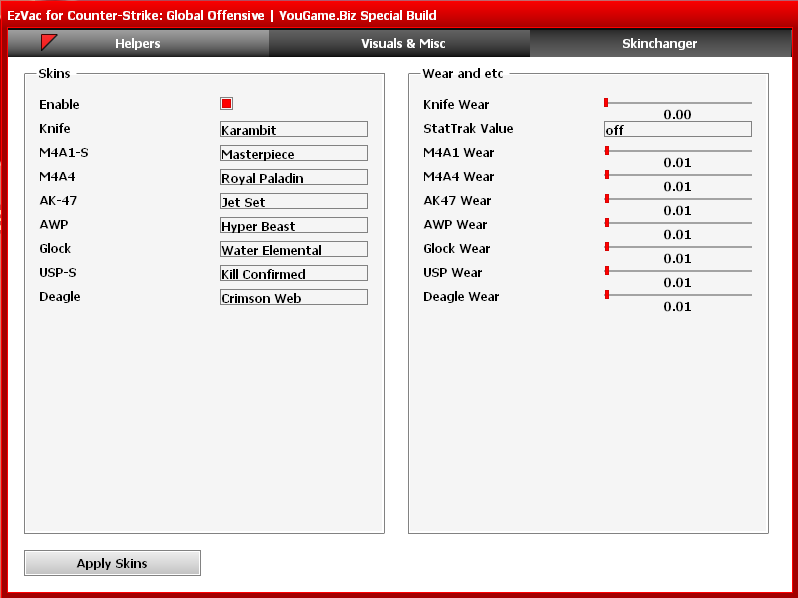Click the AWP Wear label
Screen dimensions: 798x598
[455, 224]
